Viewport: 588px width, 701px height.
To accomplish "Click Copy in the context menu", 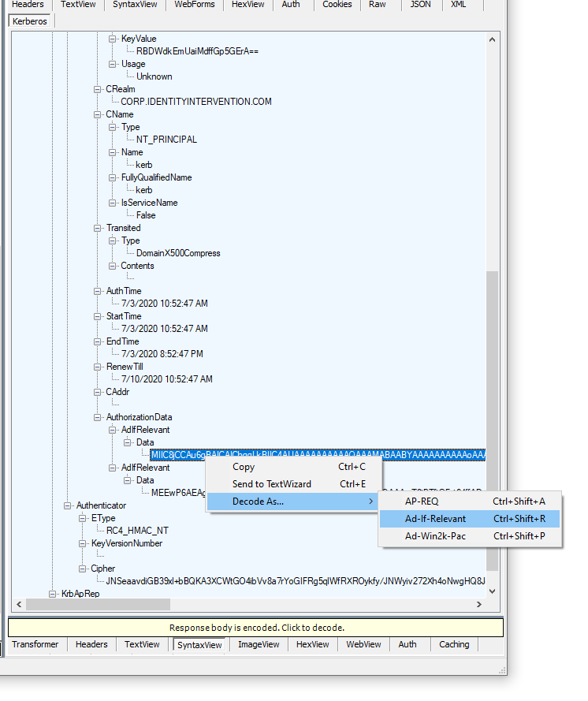I will point(244,467).
